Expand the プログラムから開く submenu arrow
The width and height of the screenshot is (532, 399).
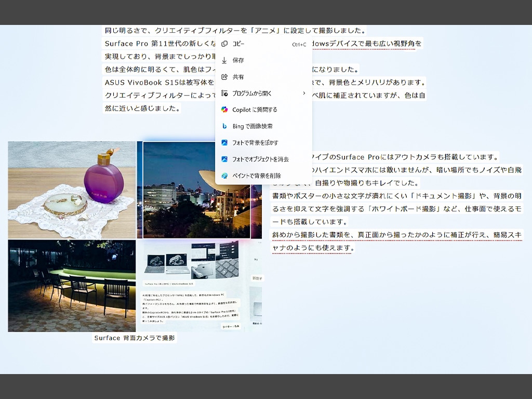pos(304,93)
